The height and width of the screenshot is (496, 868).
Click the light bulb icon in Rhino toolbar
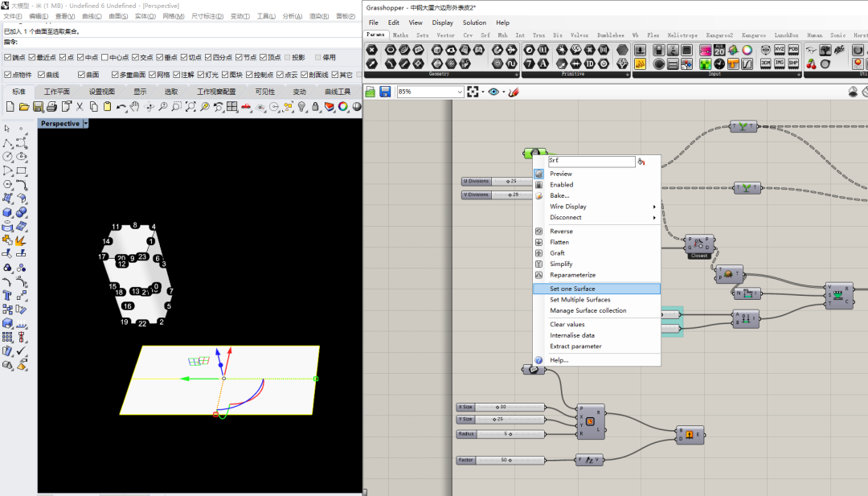point(301,106)
